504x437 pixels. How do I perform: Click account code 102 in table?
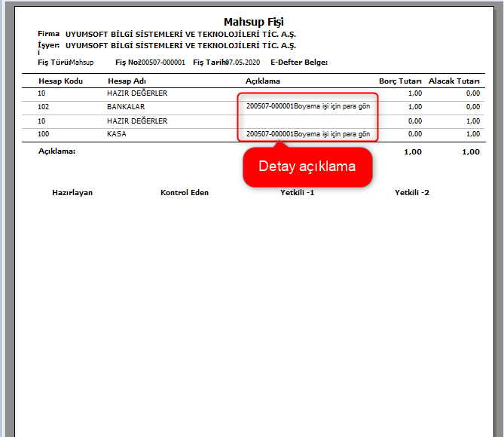pos(44,107)
